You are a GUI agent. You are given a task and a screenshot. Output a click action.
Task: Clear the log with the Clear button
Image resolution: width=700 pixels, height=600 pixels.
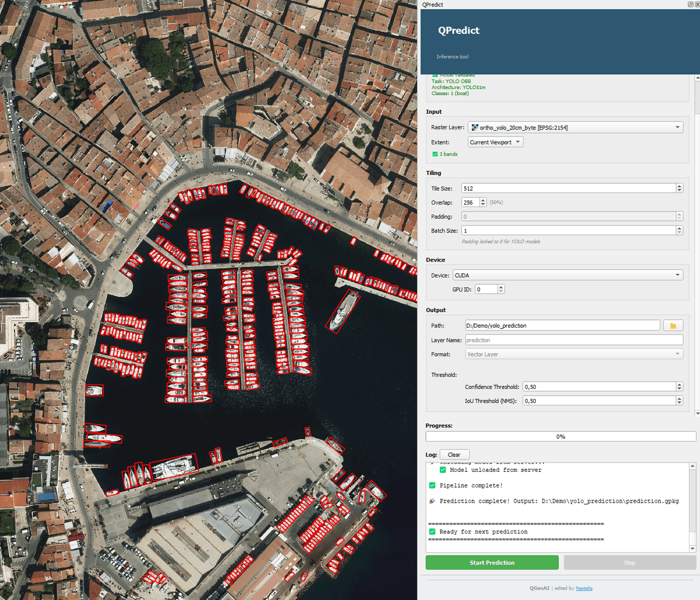(x=454, y=454)
